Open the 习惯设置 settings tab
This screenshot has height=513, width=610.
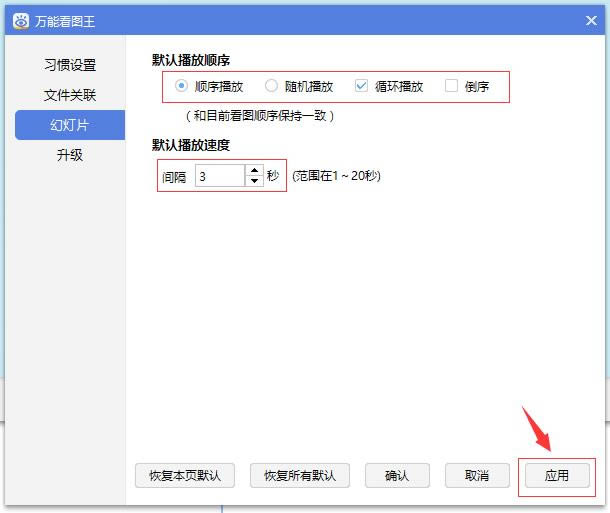(x=70, y=65)
